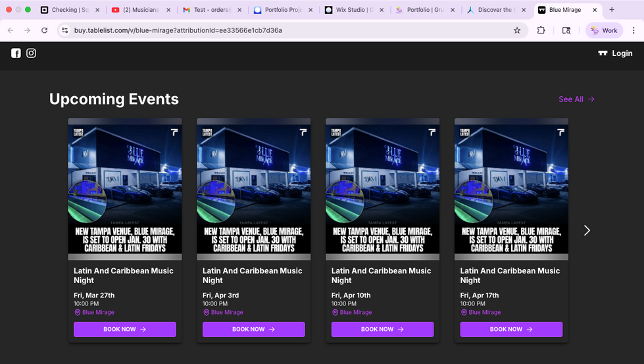Click Blue Mirage venue link under Mar 27th
This screenshot has height=364, width=644.
[94, 312]
